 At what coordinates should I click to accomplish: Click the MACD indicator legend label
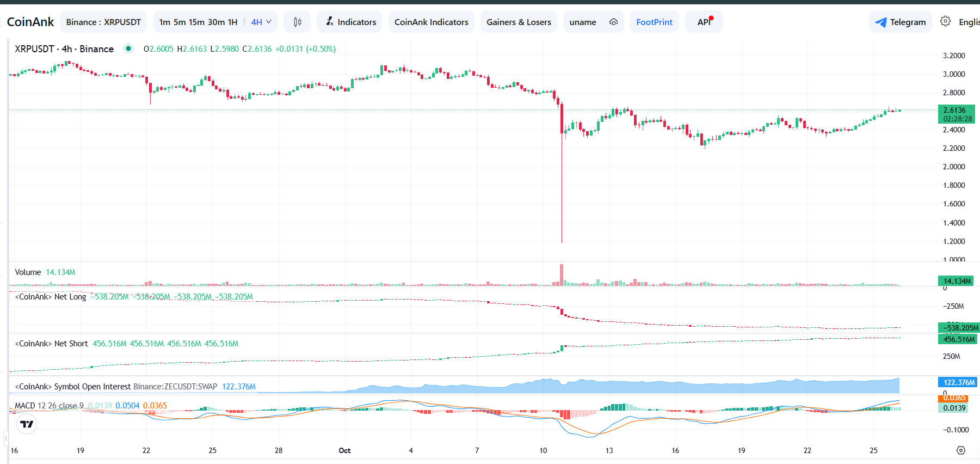point(49,406)
